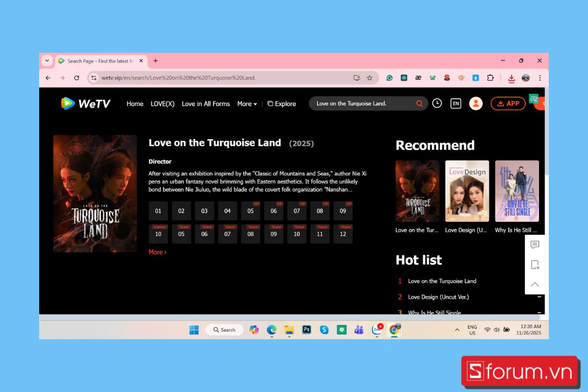Image resolution: width=588 pixels, height=392 pixels.
Task: Open the Chrome tab search dropdown
Action: 47,61
